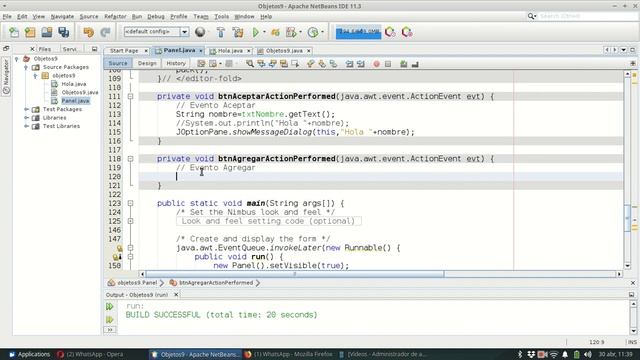Open the Dropbox tray icon

(531, 354)
